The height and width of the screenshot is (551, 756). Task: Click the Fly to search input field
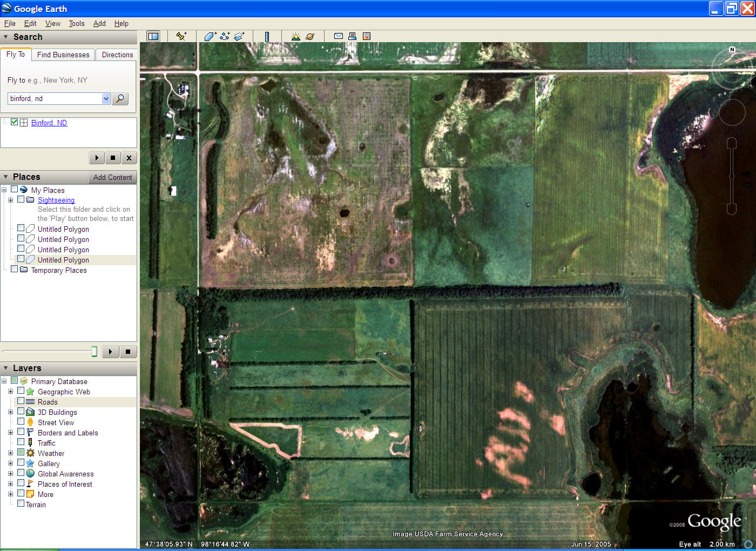click(x=55, y=98)
